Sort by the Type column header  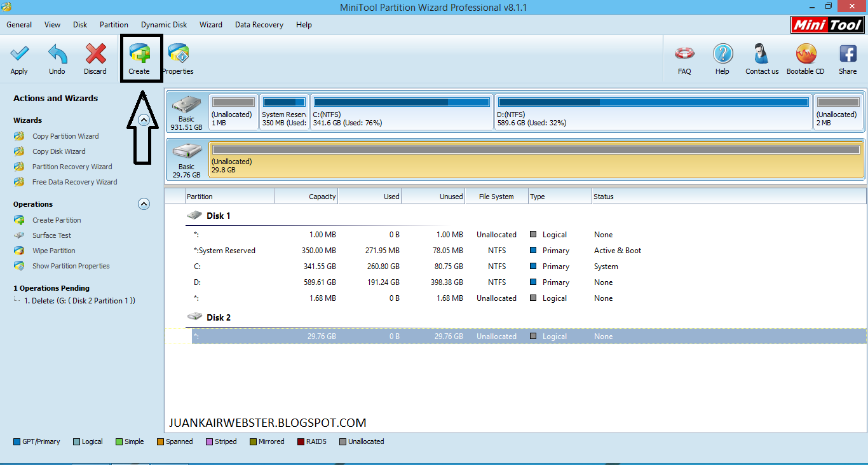560,197
